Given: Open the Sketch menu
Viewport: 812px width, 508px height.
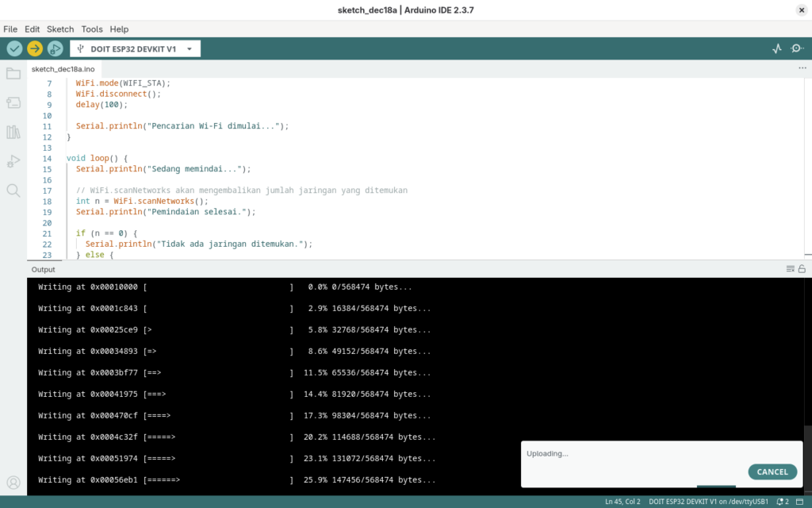Looking at the screenshot, I should pos(60,29).
